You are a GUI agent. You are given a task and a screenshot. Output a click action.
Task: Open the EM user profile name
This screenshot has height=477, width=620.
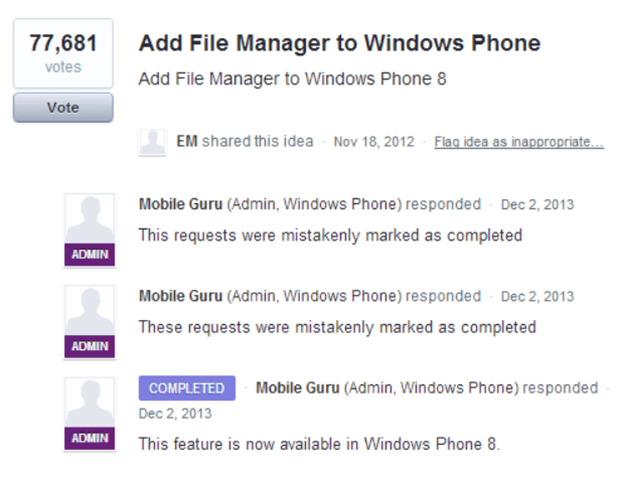tap(187, 141)
